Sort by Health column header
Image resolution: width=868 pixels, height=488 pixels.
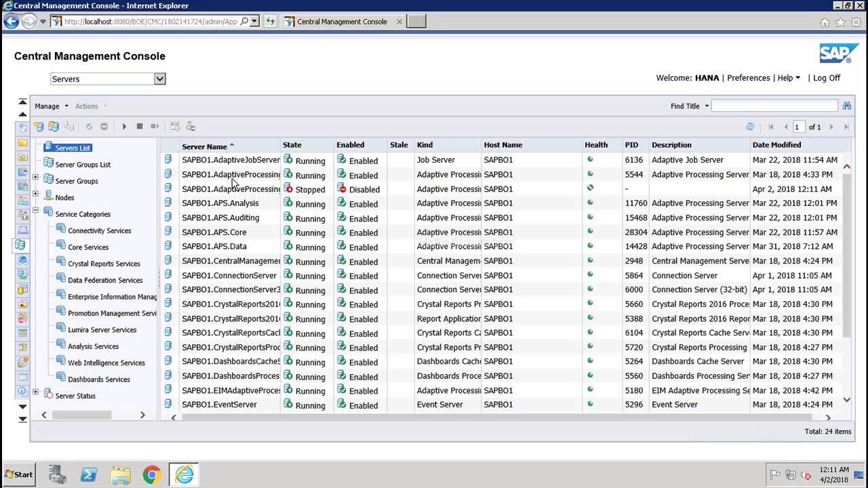(x=596, y=145)
